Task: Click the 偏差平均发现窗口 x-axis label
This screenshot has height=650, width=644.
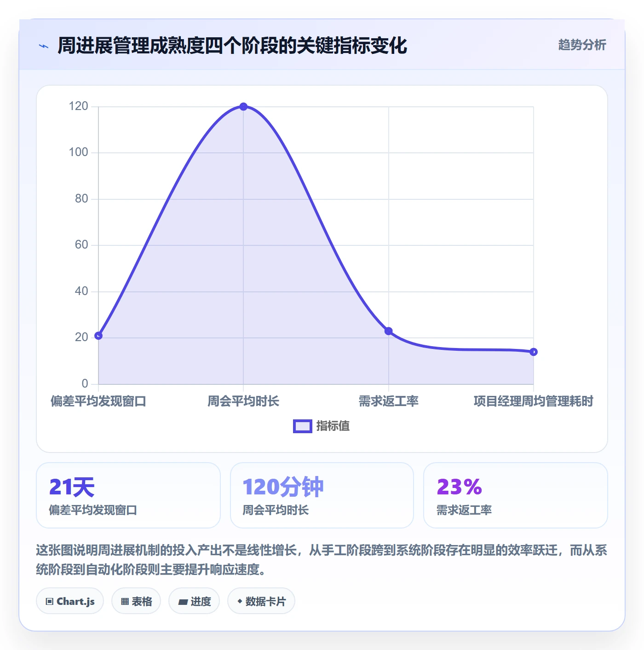Action: coord(98,401)
